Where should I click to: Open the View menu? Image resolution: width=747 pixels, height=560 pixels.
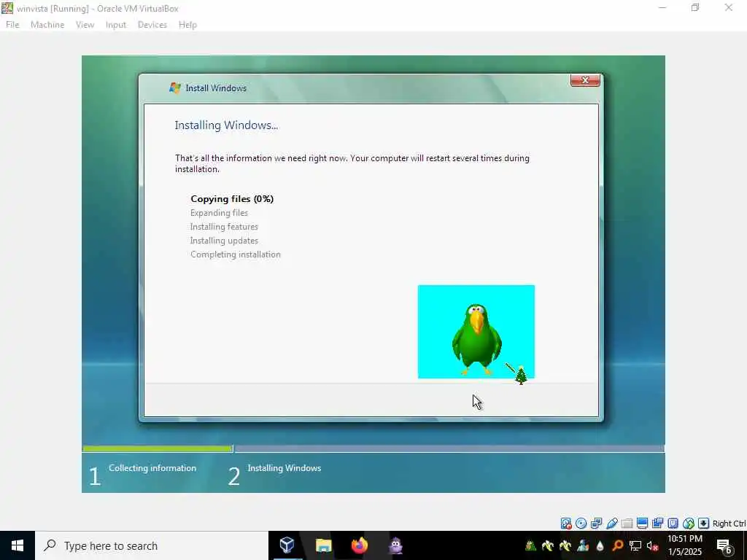point(85,25)
